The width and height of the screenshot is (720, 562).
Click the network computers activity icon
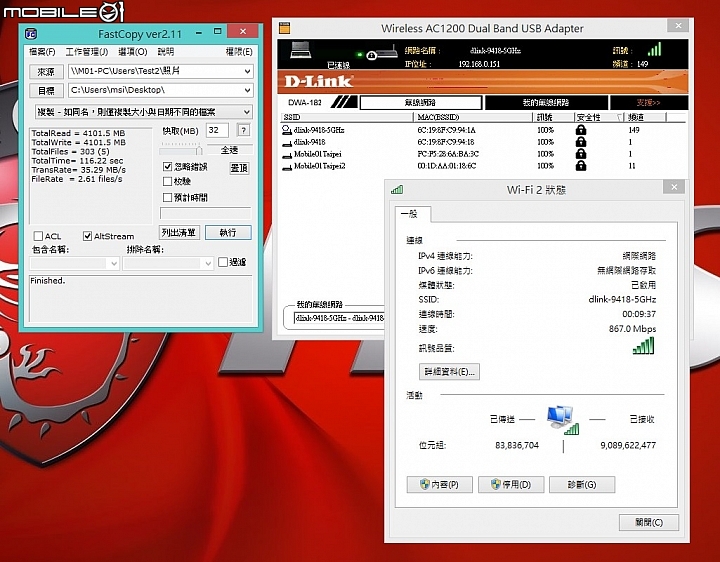pos(563,419)
